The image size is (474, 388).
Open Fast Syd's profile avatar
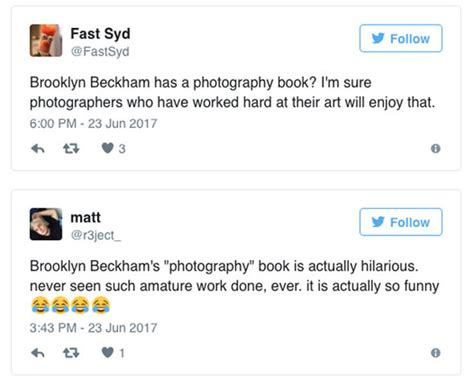pos(46,40)
